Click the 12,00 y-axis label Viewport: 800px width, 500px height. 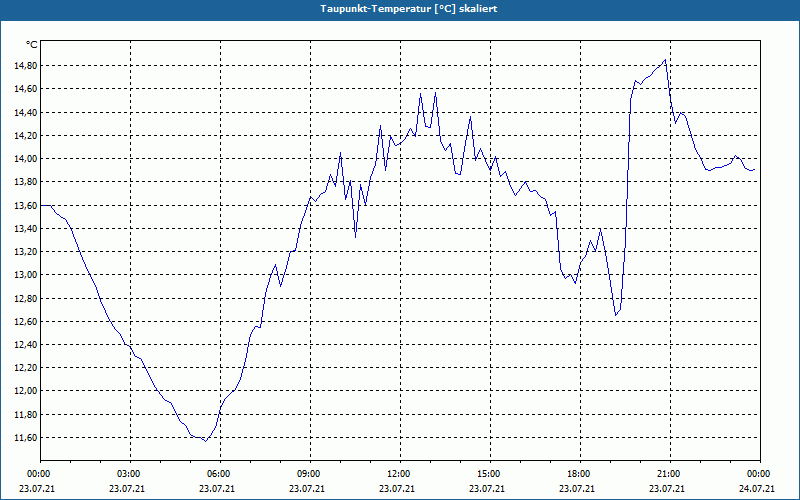pos(25,391)
